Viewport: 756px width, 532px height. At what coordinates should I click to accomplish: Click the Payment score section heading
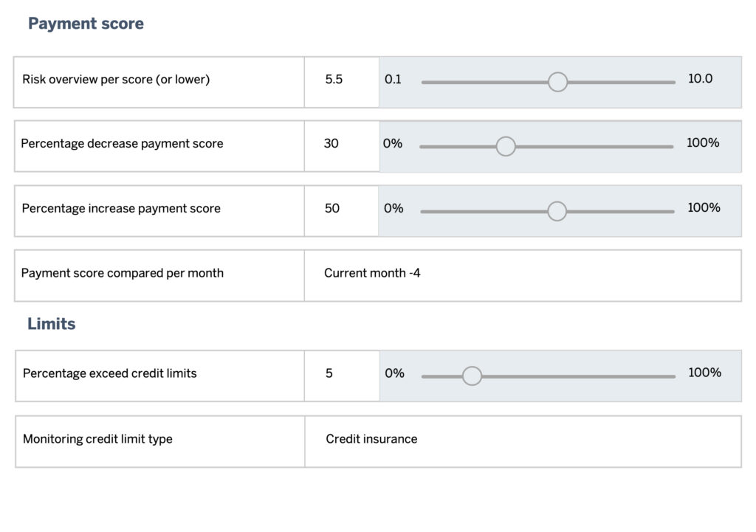(x=86, y=23)
